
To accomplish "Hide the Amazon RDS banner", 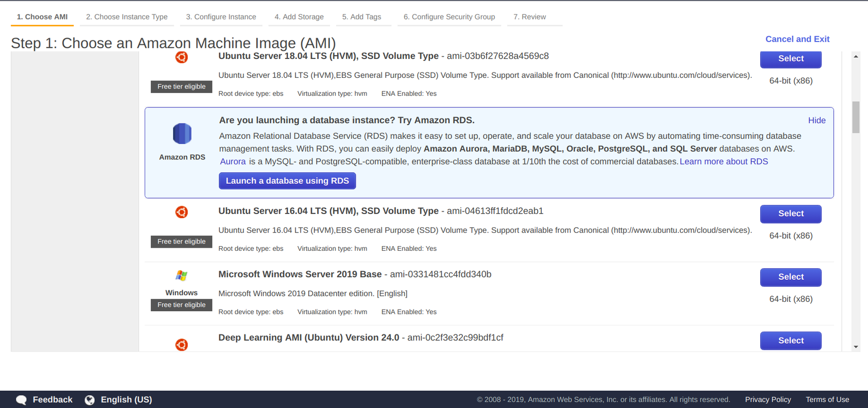I will tap(816, 120).
